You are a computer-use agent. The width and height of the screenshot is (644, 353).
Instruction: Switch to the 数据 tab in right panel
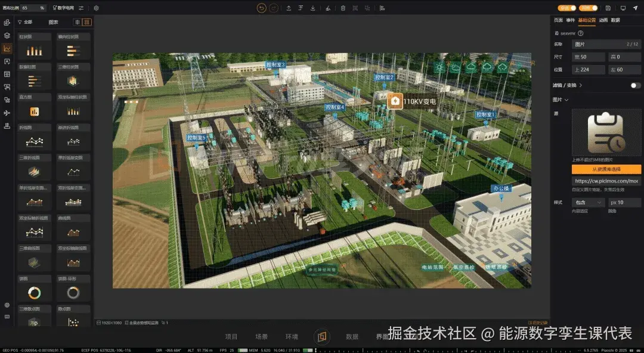click(615, 20)
